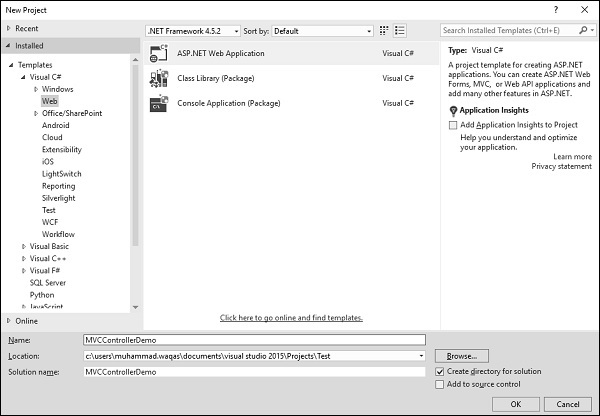Viewport: 600px width, 416px height.
Task: Click the Class Library (Package) name text
Action: coord(216,78)
